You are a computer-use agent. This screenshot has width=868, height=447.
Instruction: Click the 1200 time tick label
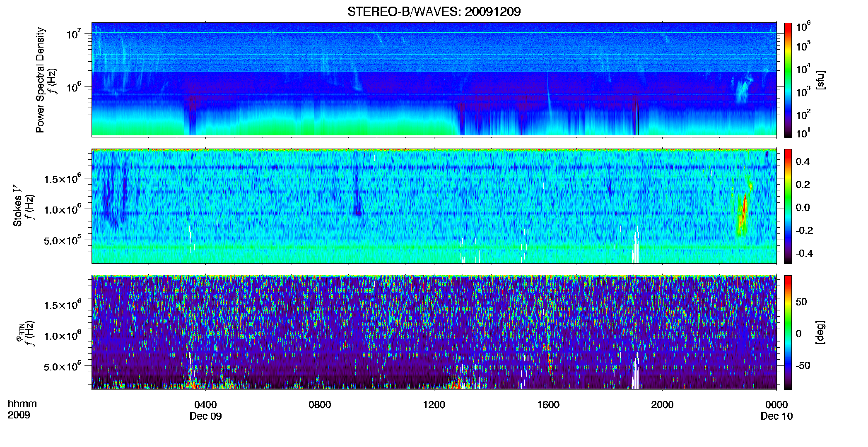(x=434, y=405)
